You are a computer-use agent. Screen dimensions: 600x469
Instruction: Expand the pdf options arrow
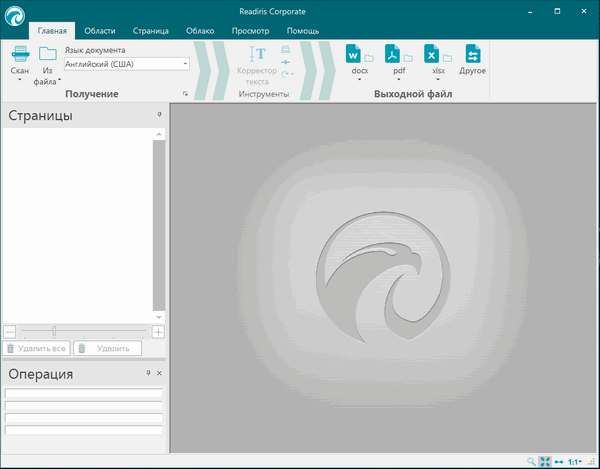(x=399, y=80)
